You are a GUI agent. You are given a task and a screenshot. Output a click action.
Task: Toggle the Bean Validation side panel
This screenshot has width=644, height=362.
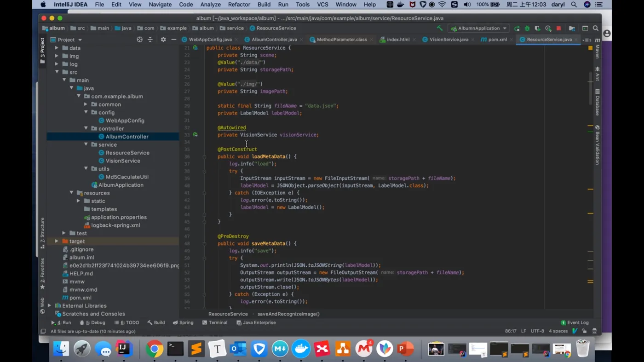pos(597,145)
